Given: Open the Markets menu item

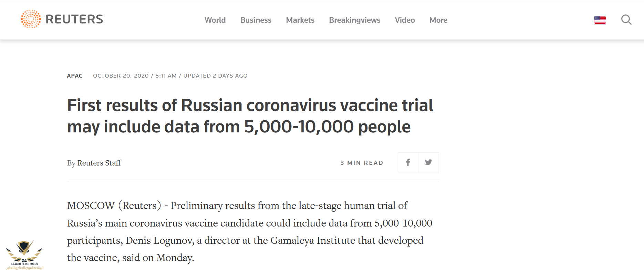Looking at the screenshot, I should pos(300,20).
